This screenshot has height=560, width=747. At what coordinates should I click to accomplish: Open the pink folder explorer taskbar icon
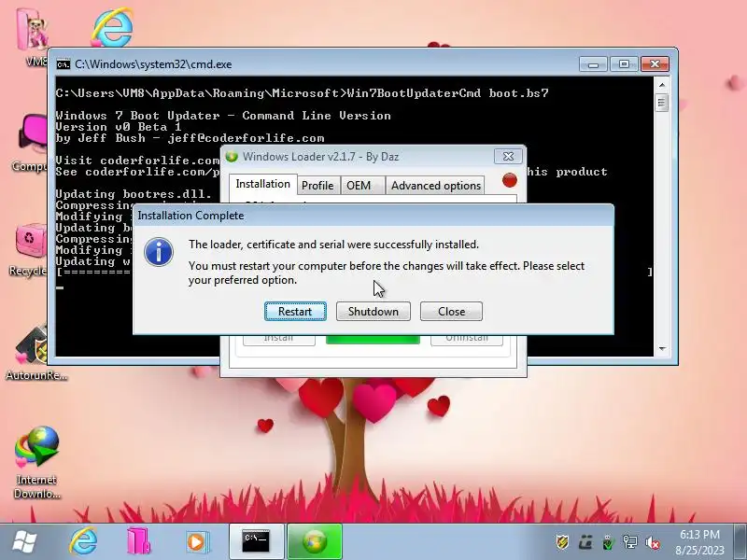click(x=139, y=541)
